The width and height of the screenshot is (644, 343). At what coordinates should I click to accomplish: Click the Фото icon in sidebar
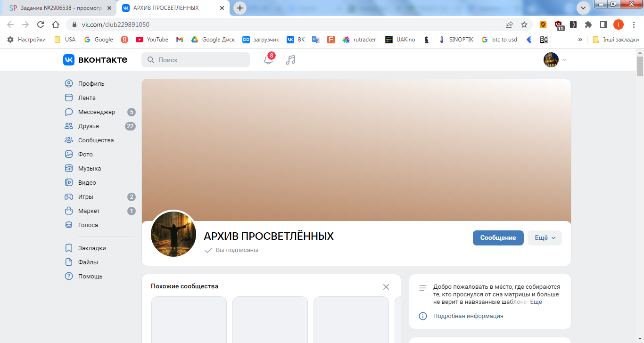point(69,155)
